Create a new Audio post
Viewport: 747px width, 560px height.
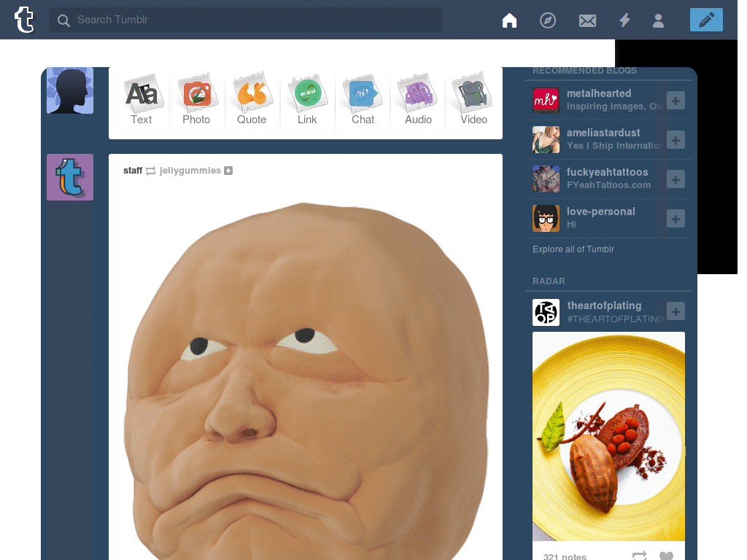tap(418, 100)
